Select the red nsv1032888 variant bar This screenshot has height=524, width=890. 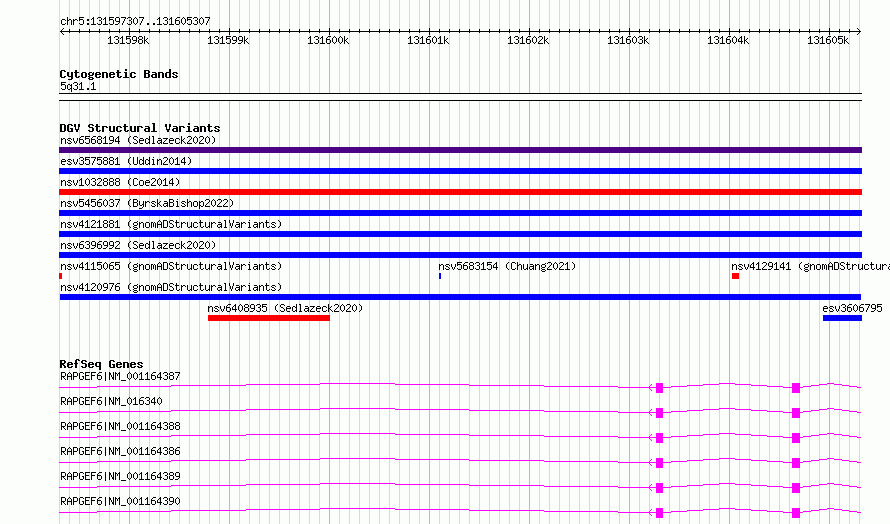(460, 192)
